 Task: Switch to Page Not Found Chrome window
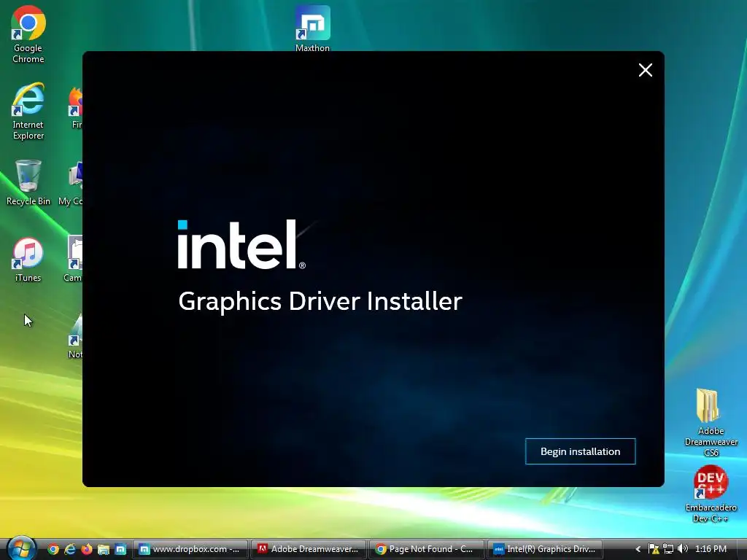426,549
